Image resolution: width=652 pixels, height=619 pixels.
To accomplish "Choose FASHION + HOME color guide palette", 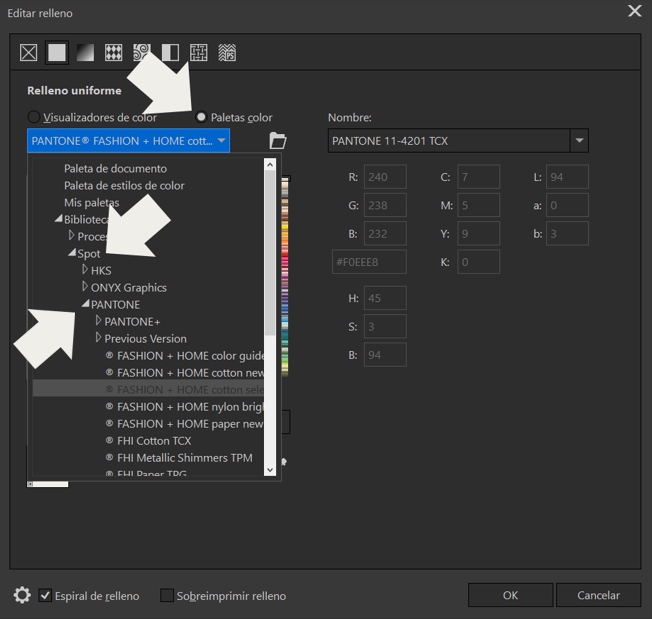I will tap(148, 356).
